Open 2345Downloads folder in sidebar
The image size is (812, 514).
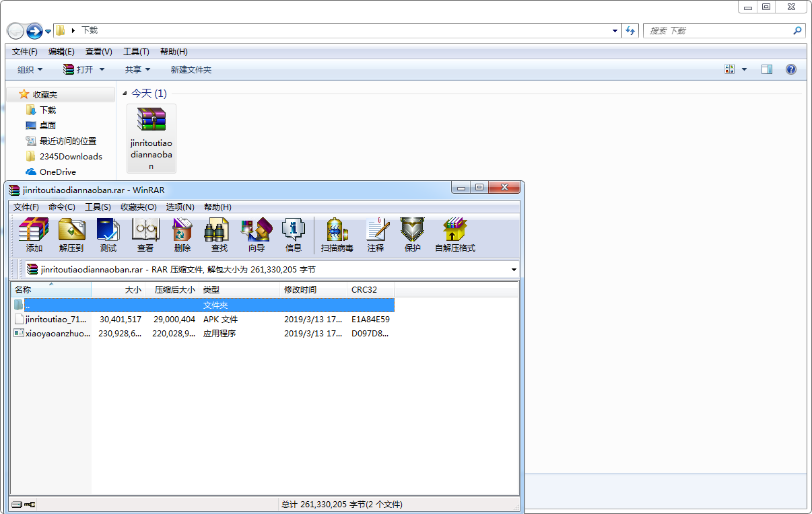click(x=64, y=157)
